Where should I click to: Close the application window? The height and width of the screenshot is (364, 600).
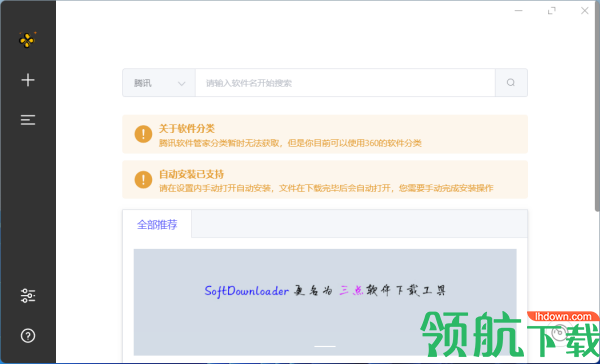point(584,11)
